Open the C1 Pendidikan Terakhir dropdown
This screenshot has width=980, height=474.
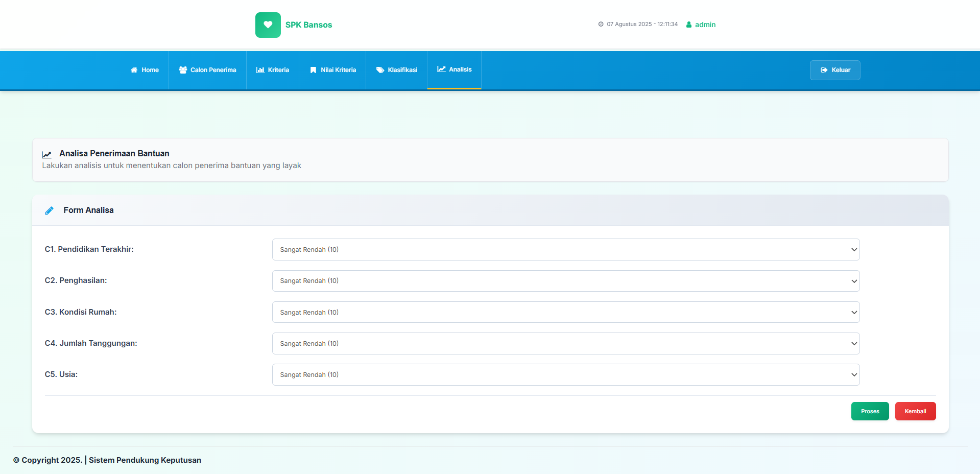(x=566, y=249)
